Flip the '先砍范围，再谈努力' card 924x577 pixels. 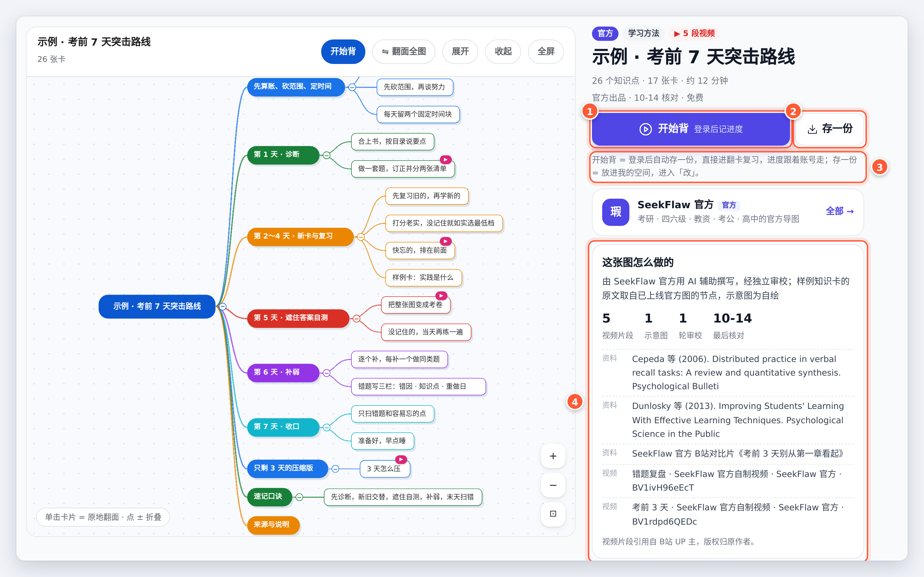[414, 87]
